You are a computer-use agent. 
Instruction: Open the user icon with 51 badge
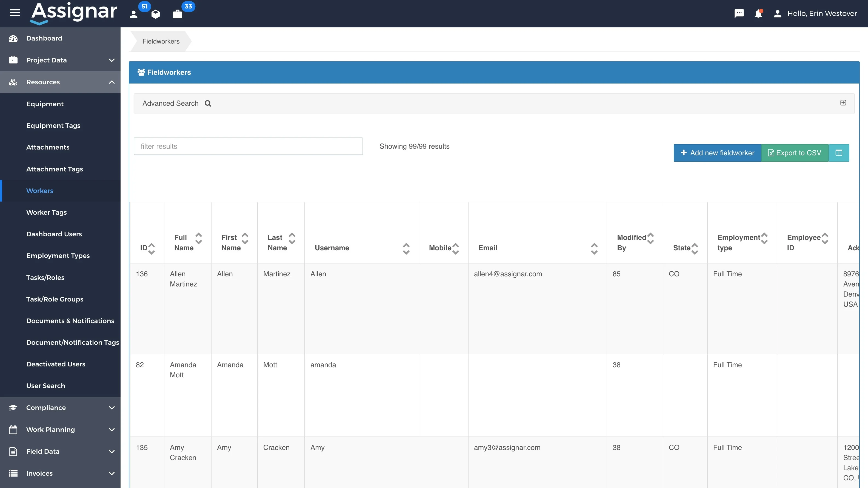134,14
